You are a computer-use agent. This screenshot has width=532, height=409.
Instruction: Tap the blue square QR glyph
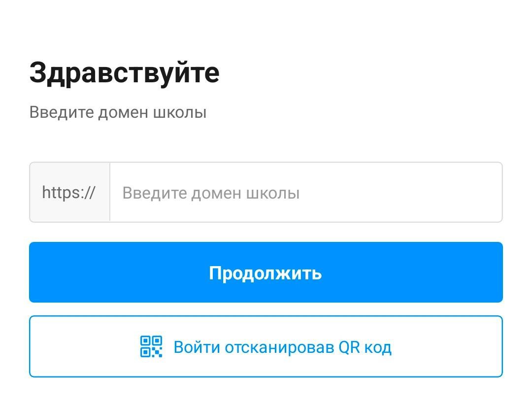[x=151, y=346]
